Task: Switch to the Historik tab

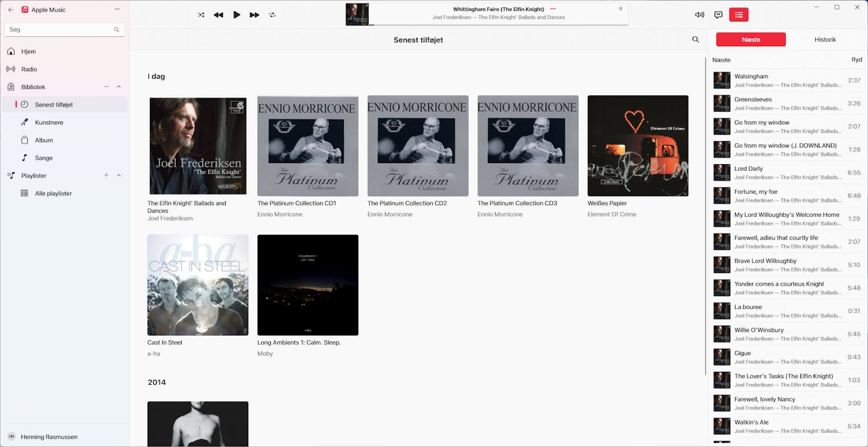Action: 825,39
